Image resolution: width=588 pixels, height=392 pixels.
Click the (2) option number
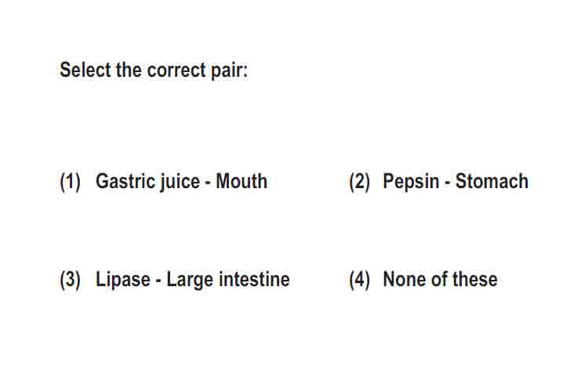[359, 182]
